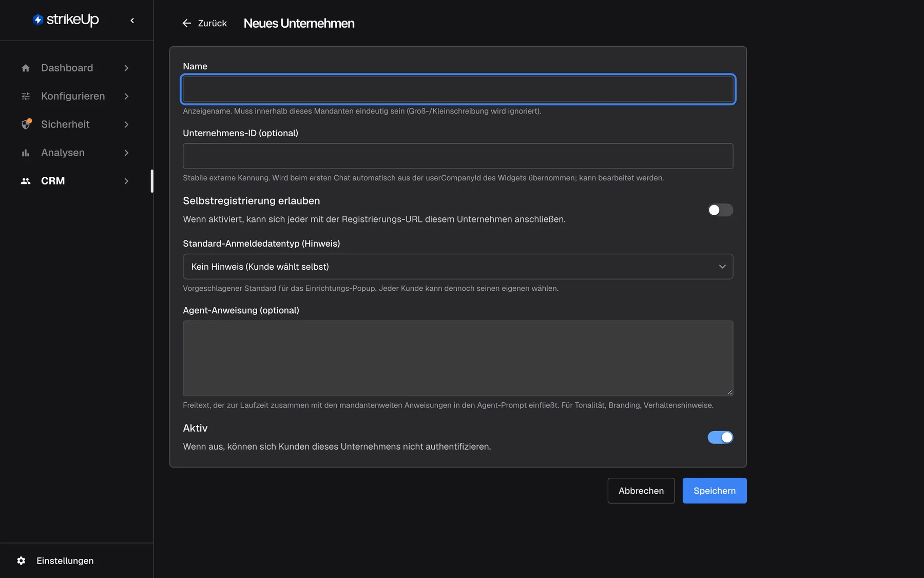Screen dimensions: 924x578
Task: Click the Selbstregistrierung erlauben label
Action: 251,201
